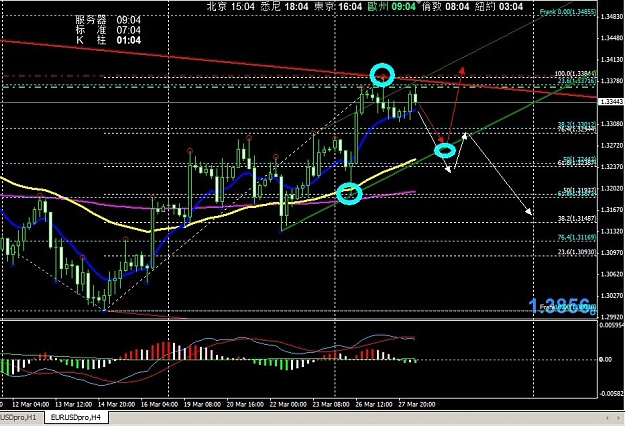Click the 1.31320 price scale value

(612, 231)
